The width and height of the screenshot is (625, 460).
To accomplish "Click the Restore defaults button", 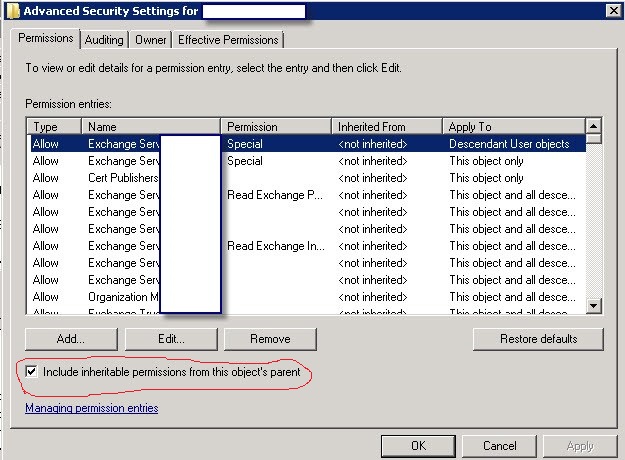I will (538, 339).
